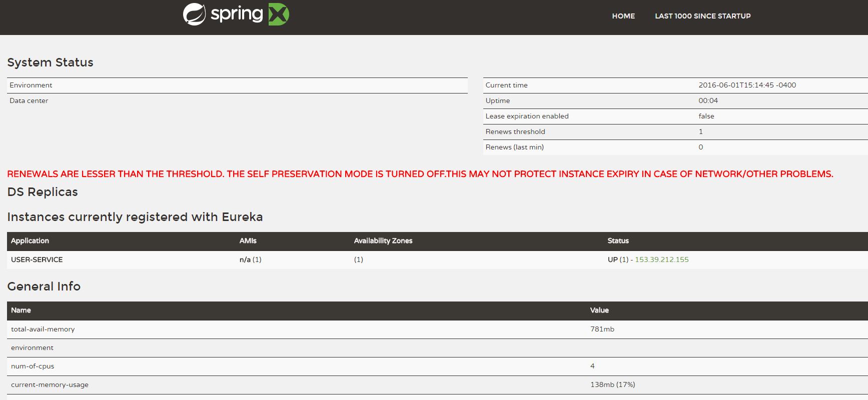Click the Application column header
This screenshot has height=400, width=868.
[30, 240]
